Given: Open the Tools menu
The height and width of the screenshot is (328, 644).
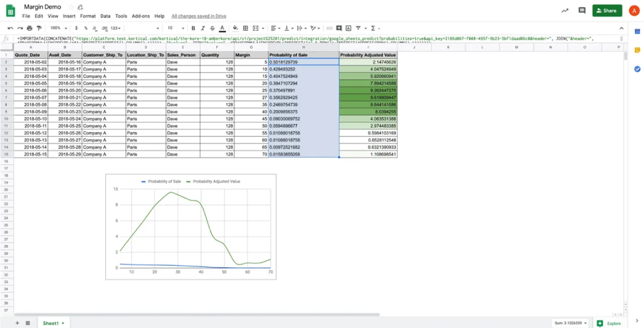Looking at the screenshot, I should 121,16.
